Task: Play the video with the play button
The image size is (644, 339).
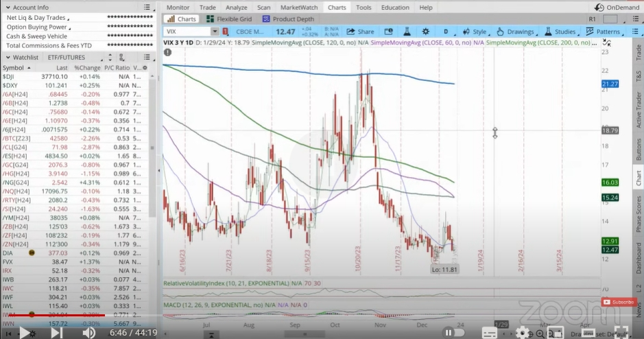Action: point(25,332)
